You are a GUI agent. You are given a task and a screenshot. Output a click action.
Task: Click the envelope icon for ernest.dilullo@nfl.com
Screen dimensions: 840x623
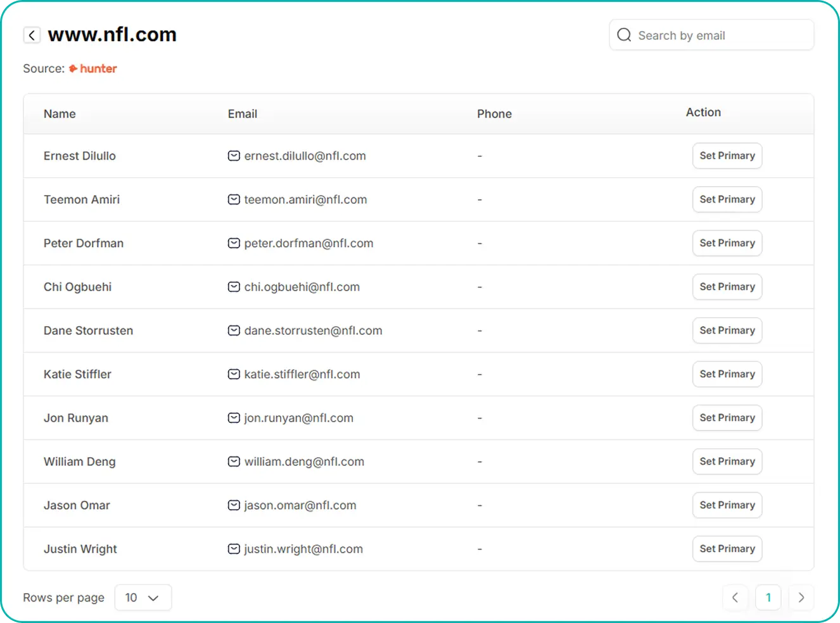point(234,156)
